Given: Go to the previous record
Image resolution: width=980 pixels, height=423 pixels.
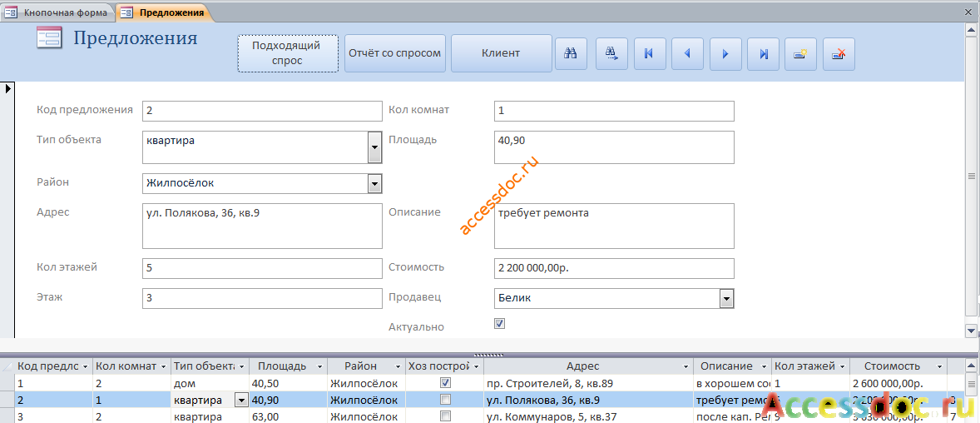Looking at the screenshot, I should coord(687,53).
